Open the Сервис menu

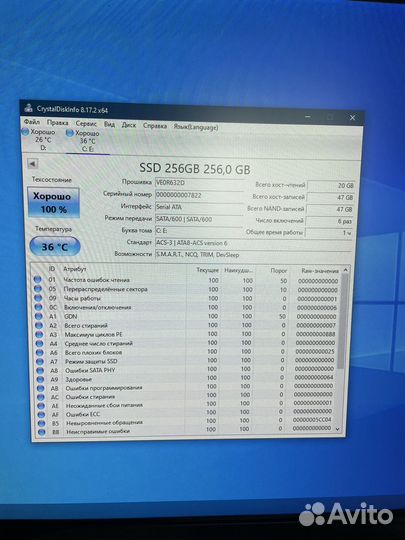tap(86, 123)
